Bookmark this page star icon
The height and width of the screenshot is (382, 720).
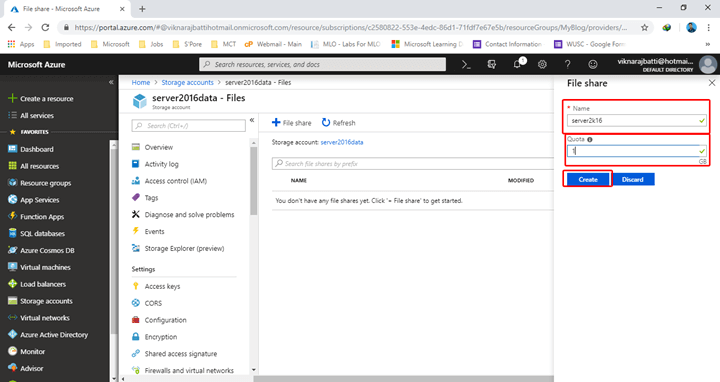645,28
